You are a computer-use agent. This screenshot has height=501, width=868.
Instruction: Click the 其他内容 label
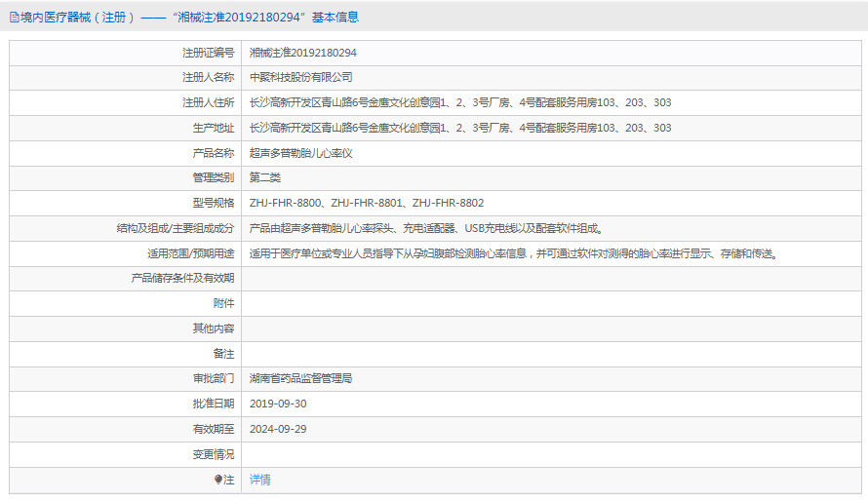click(x=214, y=329)
